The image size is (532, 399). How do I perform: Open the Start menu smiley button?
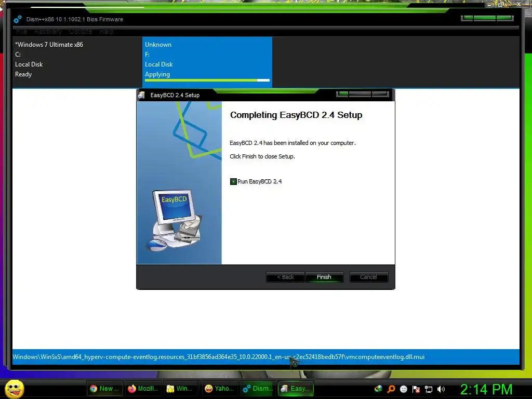(15, 389)
